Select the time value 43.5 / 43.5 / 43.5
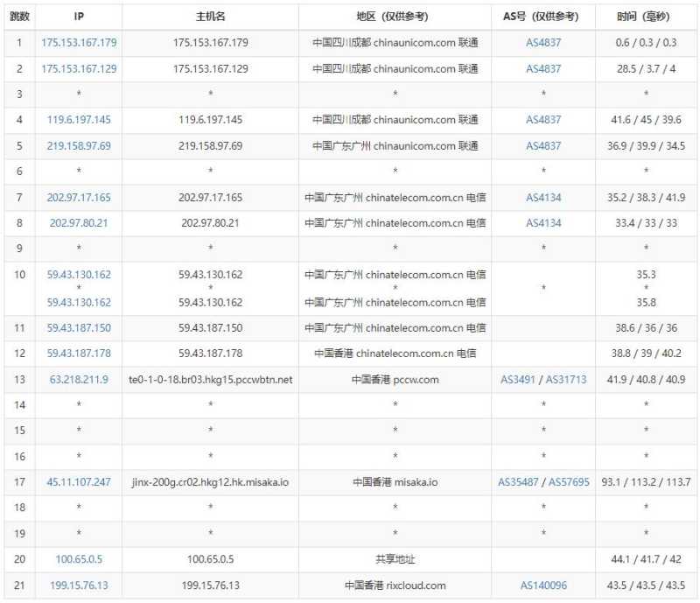 (646, 585)
